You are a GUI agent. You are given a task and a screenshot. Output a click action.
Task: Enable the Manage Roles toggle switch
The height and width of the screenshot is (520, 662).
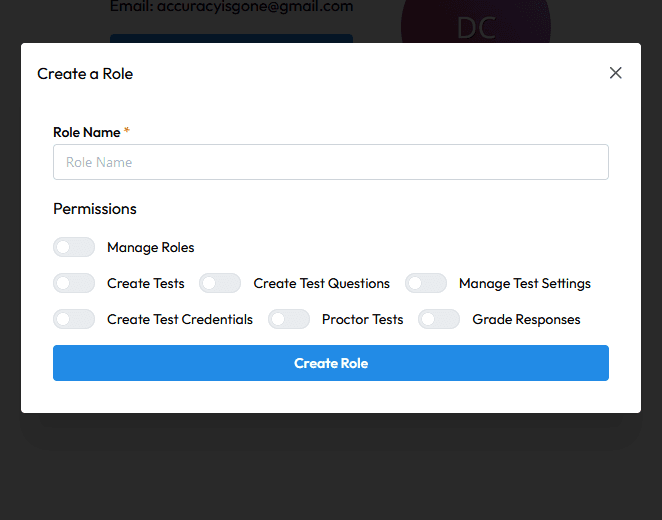coord(74,247)
